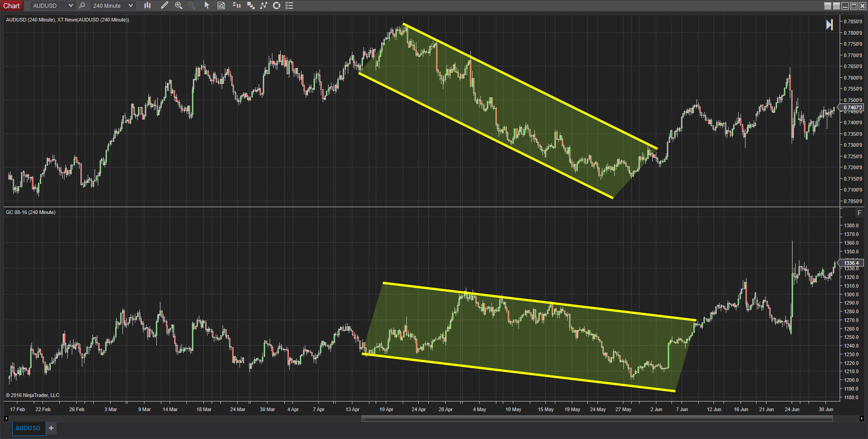Select the AUDUSD tab at bottom
Viewport: 868px width, 439px height.
coord(28,428)
